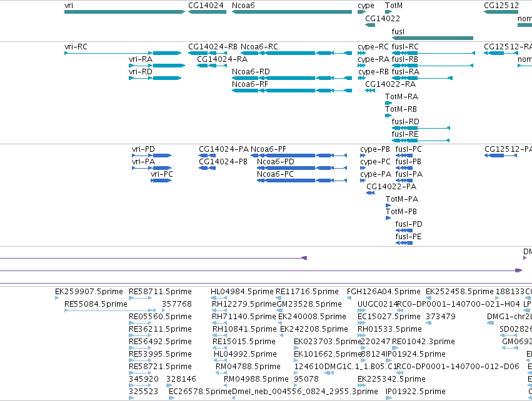Select transcript vri-RC
The image size is (532, 401).
(123, 53)
